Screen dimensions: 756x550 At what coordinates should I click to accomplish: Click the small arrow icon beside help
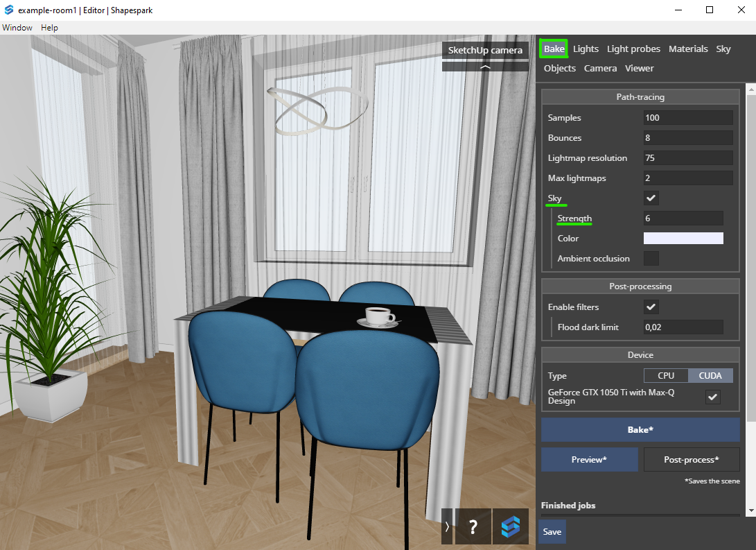[x=447, y=526]
